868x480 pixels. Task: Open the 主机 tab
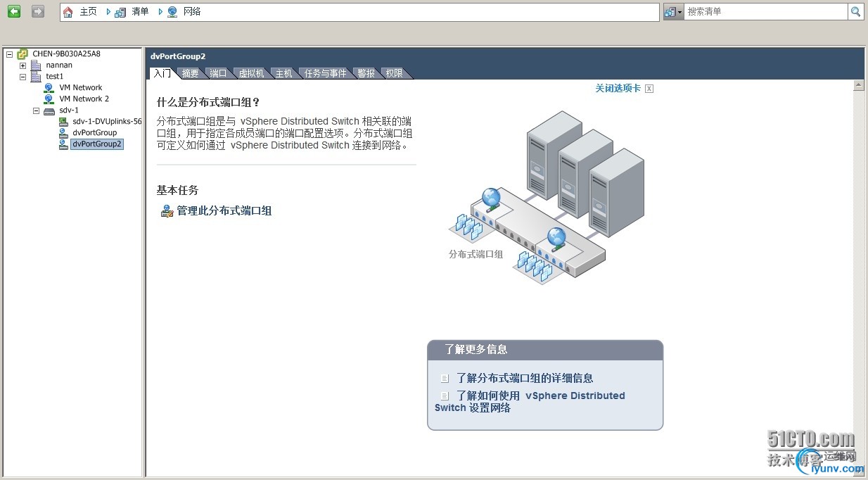(x=283, y=73)
